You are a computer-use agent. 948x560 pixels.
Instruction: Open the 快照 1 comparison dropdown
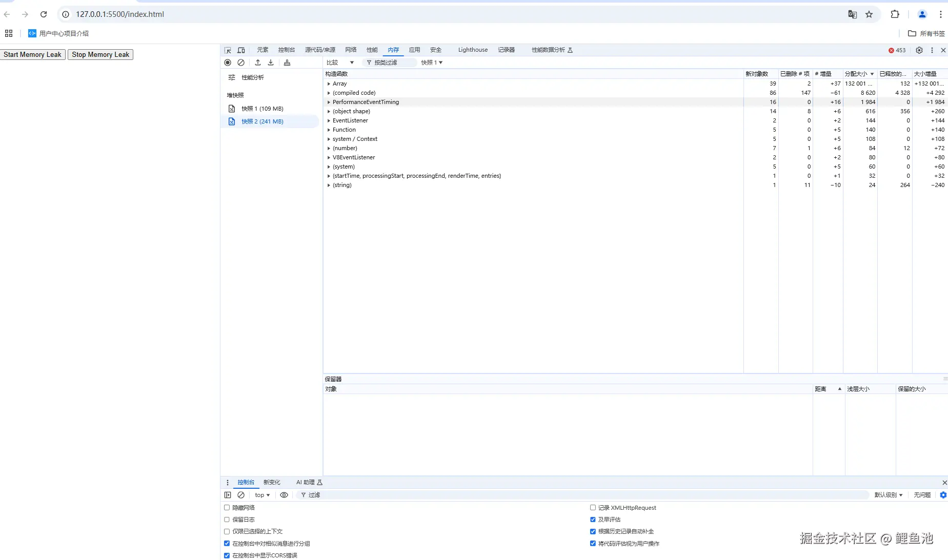tap(432, 63)
